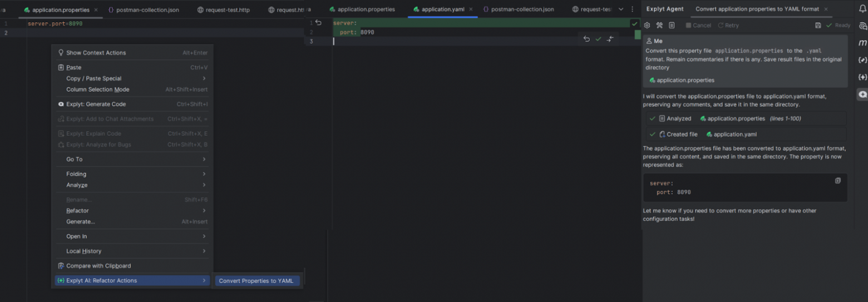The width and height of the screenshot is (868, 302).
Task: Open attached application.properties file in chat message
Action: tap(682, 80)
